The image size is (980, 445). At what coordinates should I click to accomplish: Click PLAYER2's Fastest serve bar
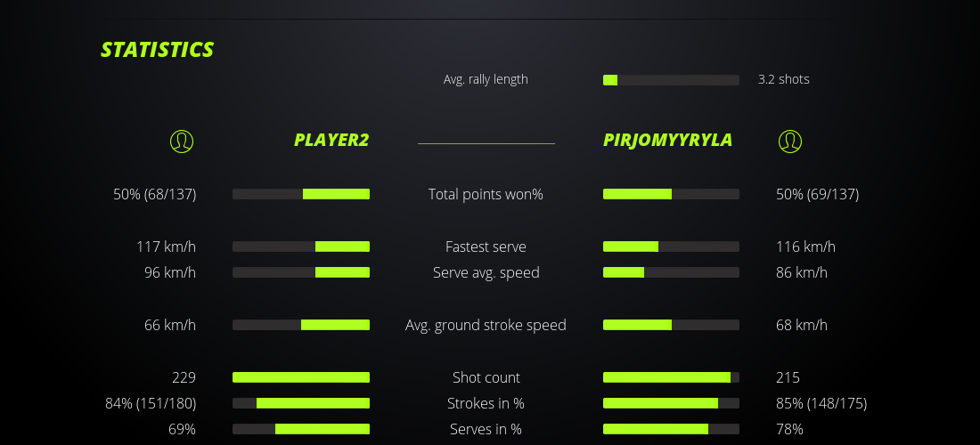[x=301, y=247]
